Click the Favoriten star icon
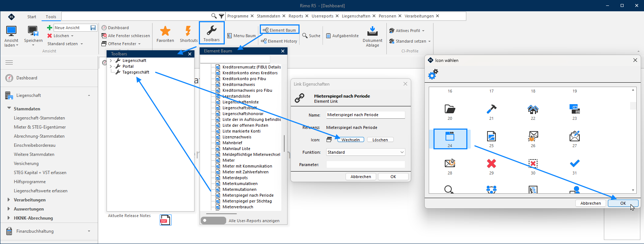The width and height of the screenshot is (644, 244). tap(165, 31)
